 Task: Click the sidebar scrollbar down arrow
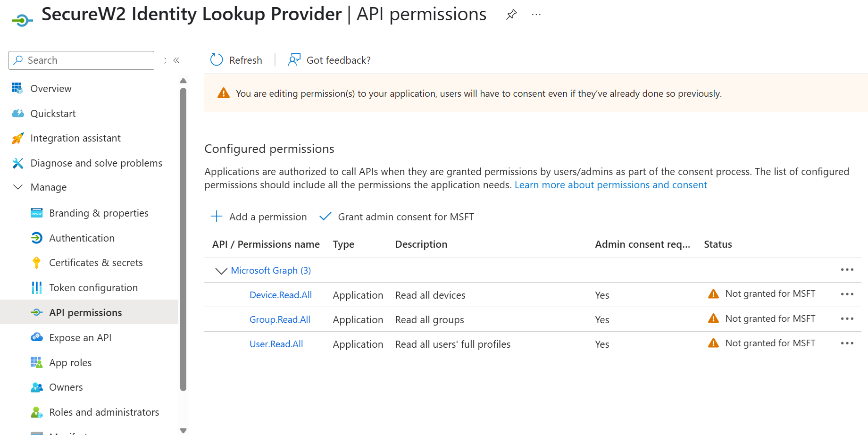(x=184, y=430)
